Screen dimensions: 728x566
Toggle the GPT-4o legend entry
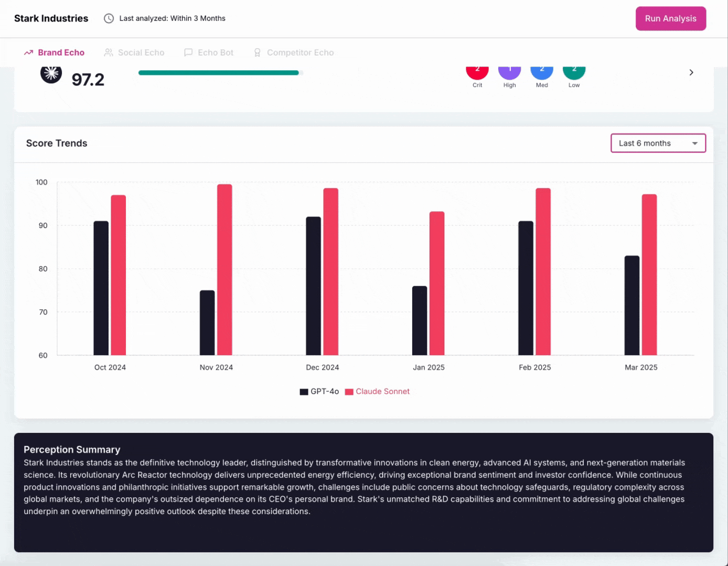[319, 391]
